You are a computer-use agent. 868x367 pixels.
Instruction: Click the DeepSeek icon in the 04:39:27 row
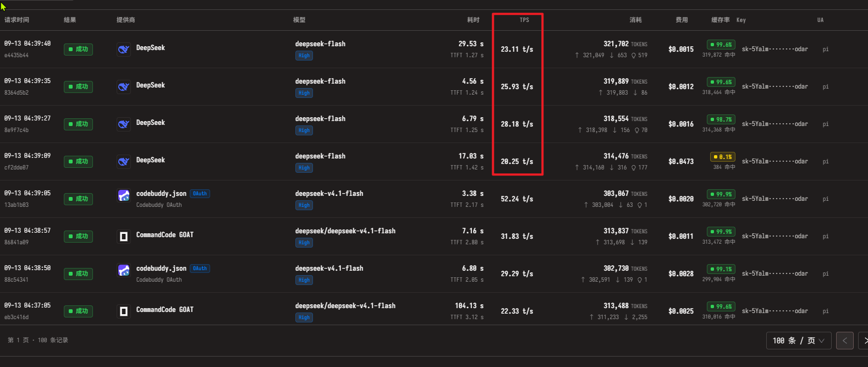124,124
